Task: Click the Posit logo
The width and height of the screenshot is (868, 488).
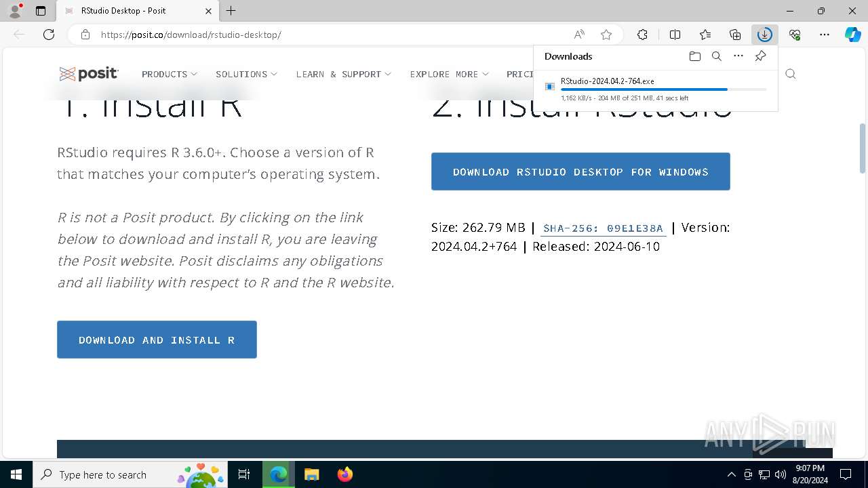Action: tap(89, 74)
